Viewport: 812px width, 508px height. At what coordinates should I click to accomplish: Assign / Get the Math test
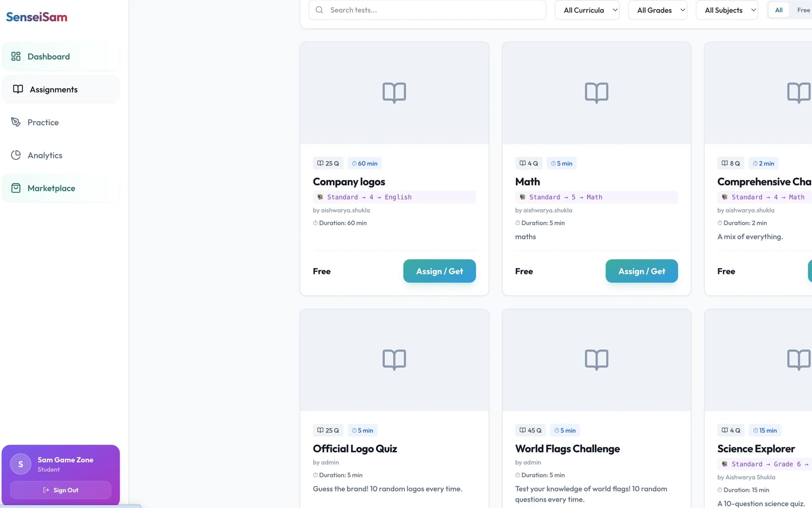(642, 271)
